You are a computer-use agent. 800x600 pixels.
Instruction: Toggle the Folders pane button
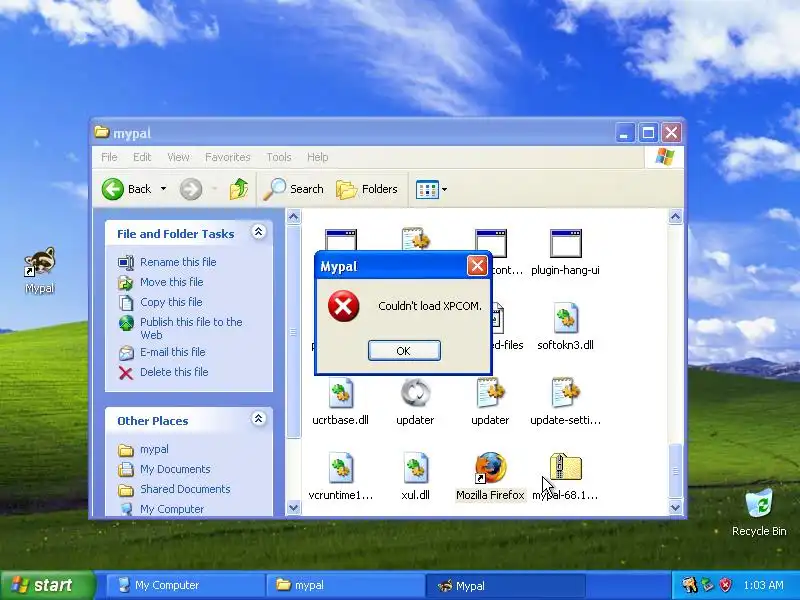367,189
